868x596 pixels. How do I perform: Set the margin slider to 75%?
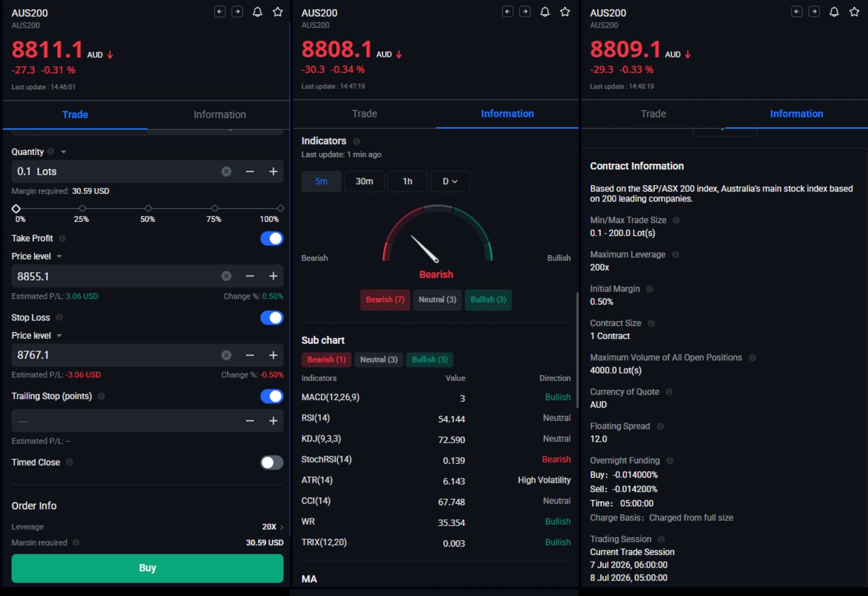click(x=215, y=208)
